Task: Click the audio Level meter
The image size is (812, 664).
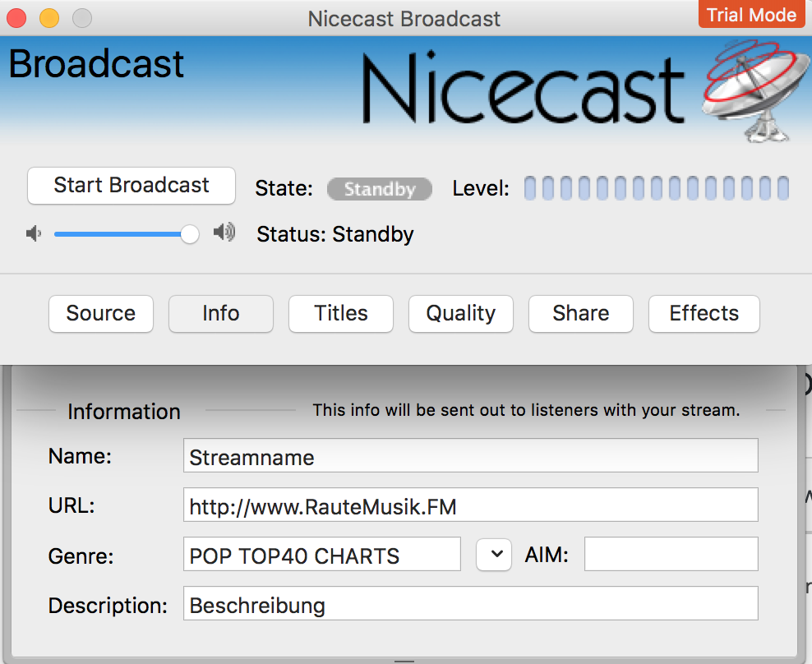Action: click(656, 188)
